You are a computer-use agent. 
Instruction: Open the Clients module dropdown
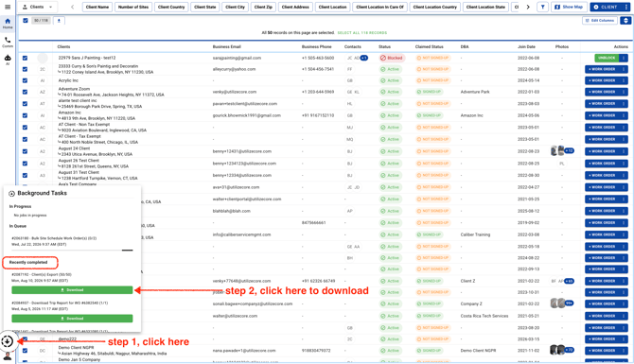(x=37, y=7)
